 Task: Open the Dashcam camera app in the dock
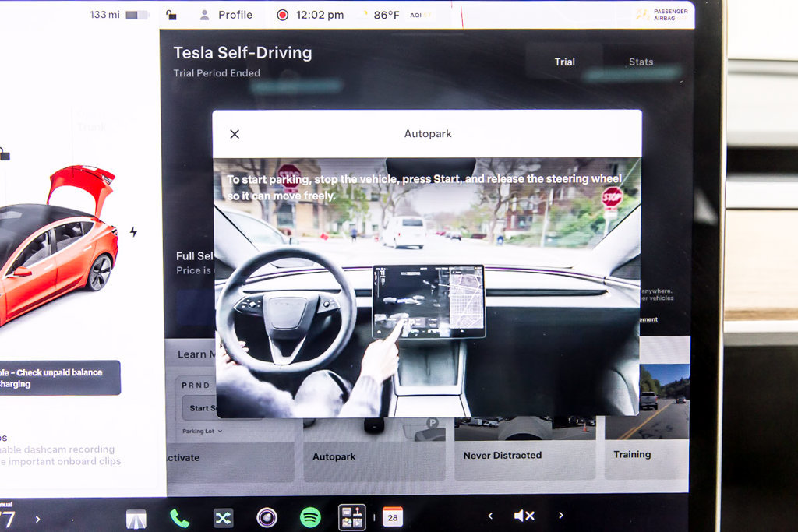click(267, 518)
